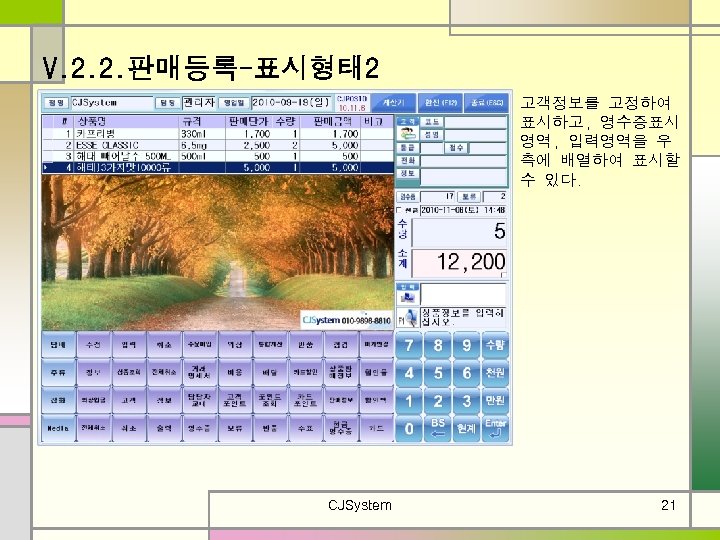The width and height of the screenshot is (720, 540).
Task: Click the BS backspace keypad key
Action: (438, 428)
